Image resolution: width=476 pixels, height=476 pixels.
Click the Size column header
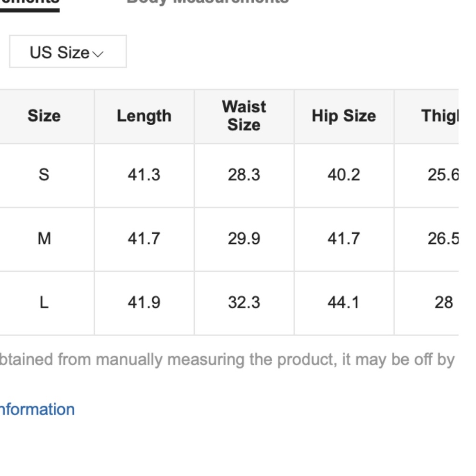click(44, 116)
